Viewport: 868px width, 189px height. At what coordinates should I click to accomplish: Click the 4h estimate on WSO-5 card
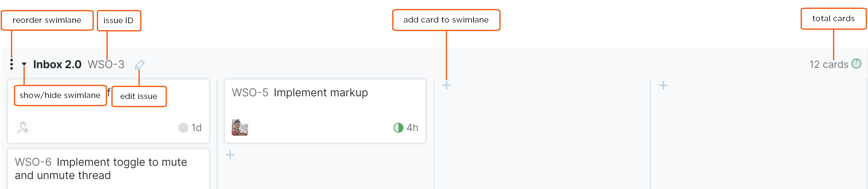point(412,127)
